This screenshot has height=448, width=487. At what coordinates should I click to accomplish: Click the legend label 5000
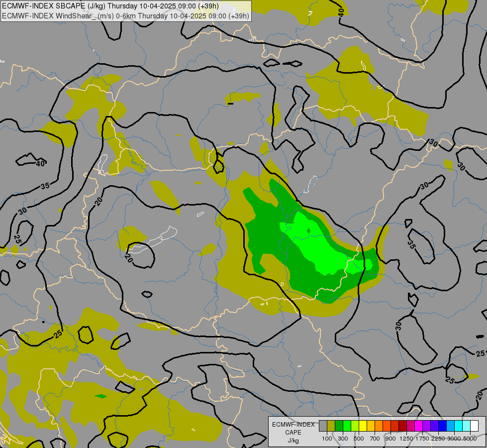[x=470, y=439]
